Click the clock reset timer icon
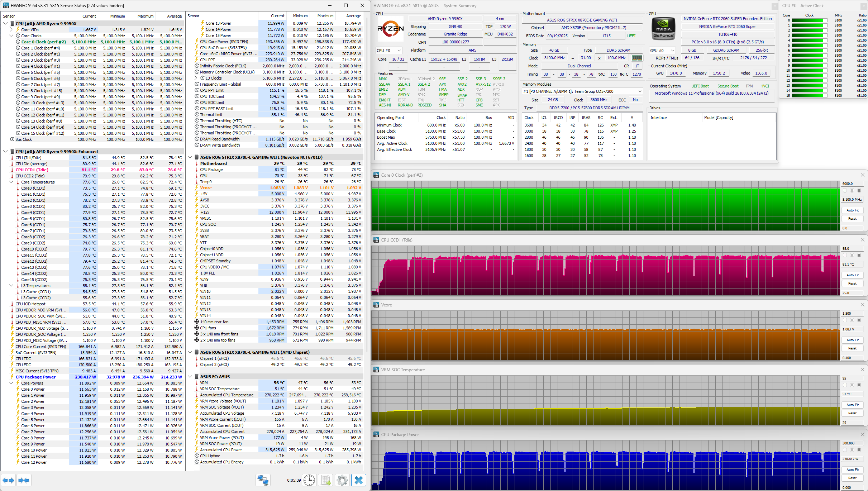868x491 pixels. pos(309,480)
